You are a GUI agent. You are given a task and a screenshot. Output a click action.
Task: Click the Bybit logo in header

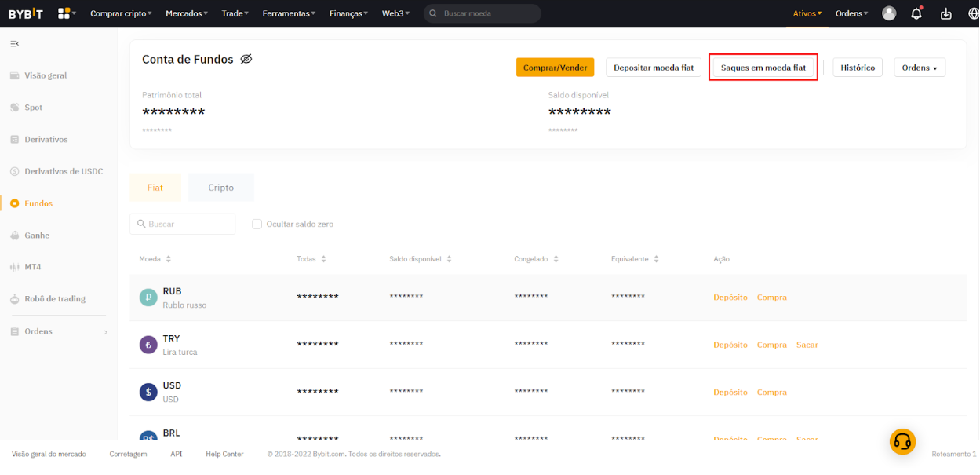[x=26, y=13]
